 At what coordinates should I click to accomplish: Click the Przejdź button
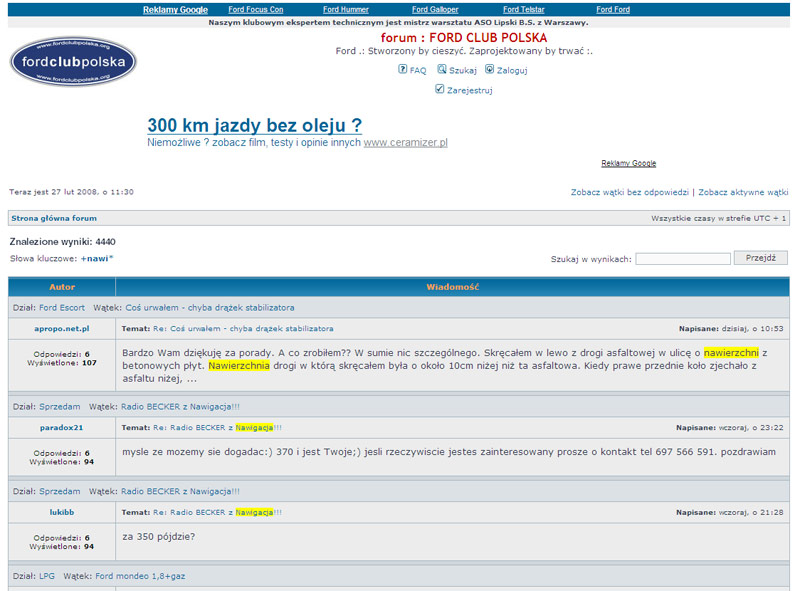[x=761, y=258]
